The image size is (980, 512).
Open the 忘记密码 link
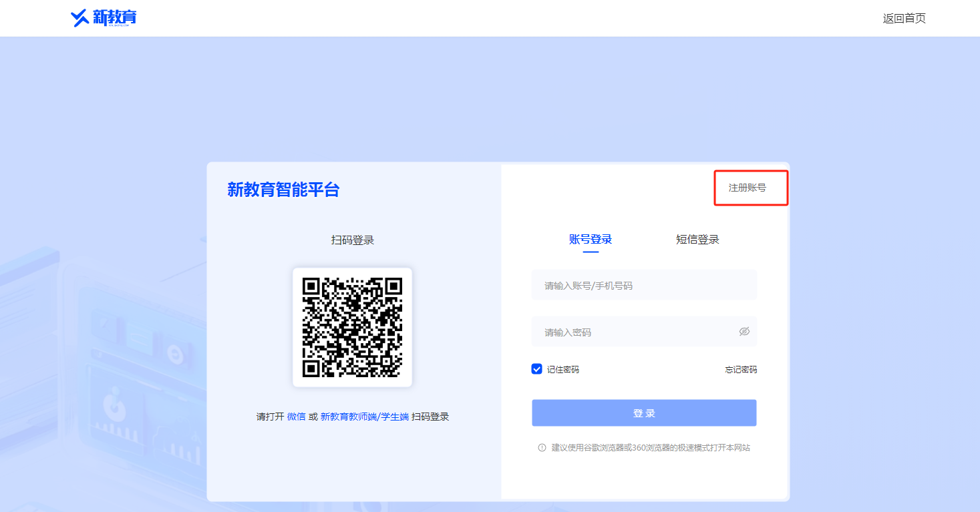[x=741, y=369]
